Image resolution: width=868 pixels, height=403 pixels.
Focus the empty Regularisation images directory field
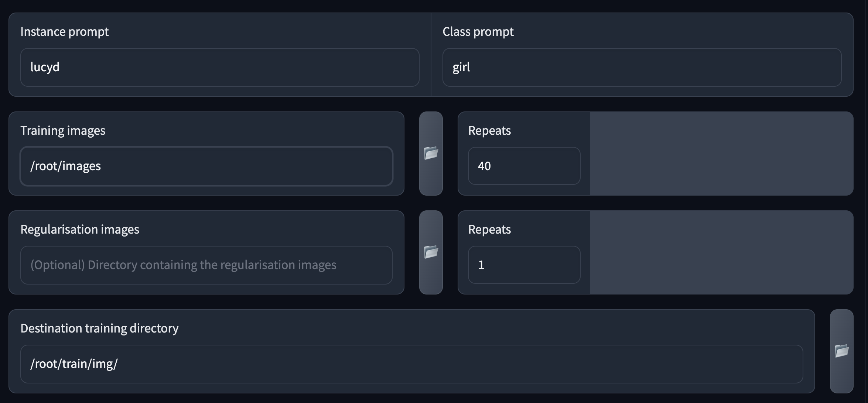coord(206,265)
